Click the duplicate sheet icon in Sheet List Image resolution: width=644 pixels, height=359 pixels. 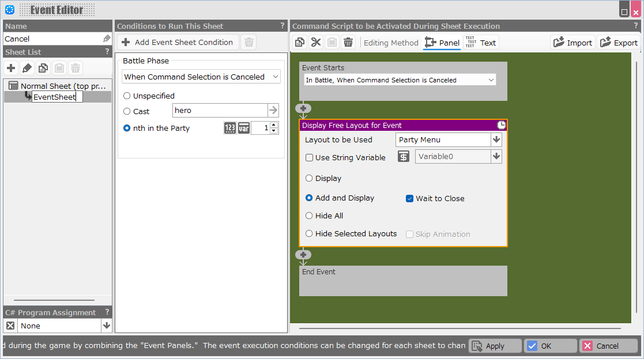coord(43,68)
